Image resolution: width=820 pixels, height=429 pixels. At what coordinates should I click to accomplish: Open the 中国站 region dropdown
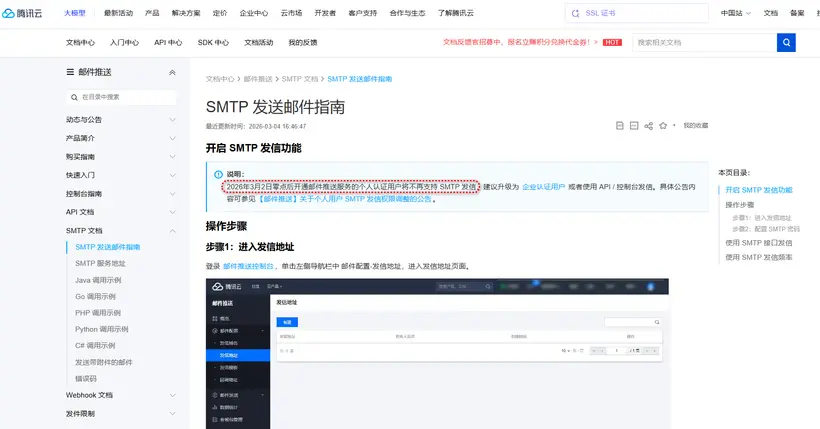pos(735,13)
